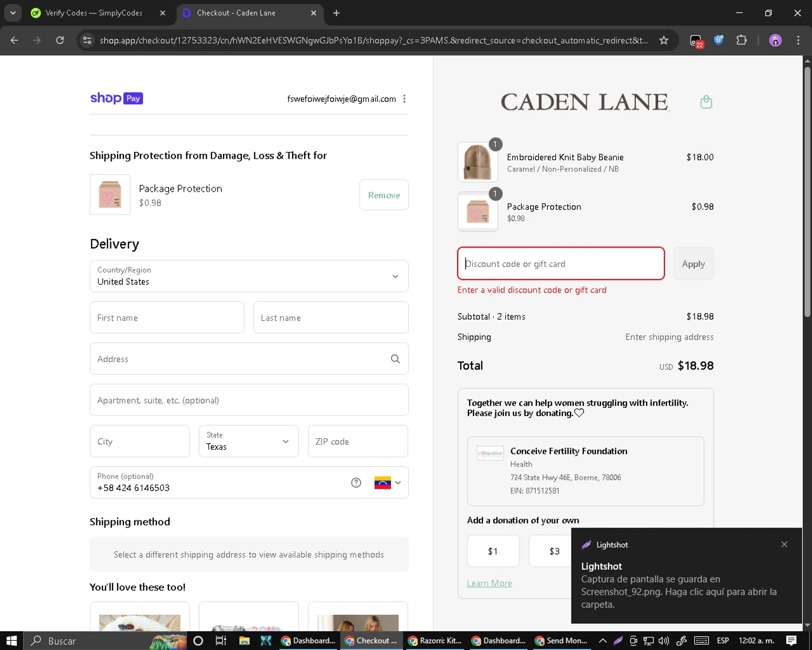
Task: Open the tab search dropdown arrow
Action: [12, 12]
